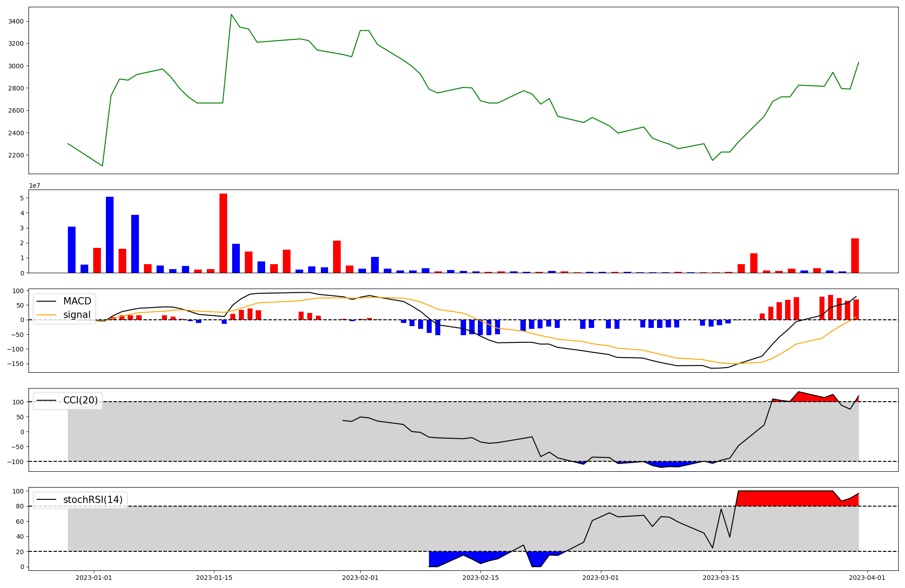The image size is (905, 588).
Task: Click the 2023-02-15 date tick label
Action: pos(481,578)
